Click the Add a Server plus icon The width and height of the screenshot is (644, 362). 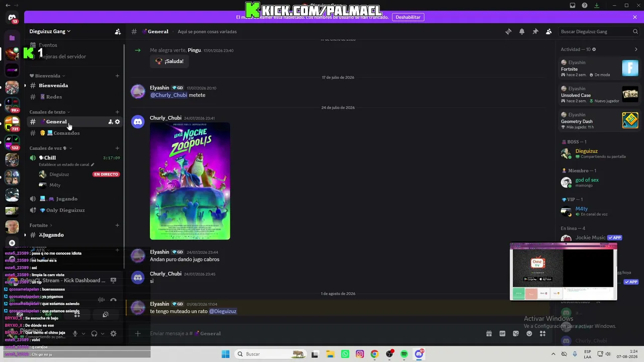(x=12, y=243)
